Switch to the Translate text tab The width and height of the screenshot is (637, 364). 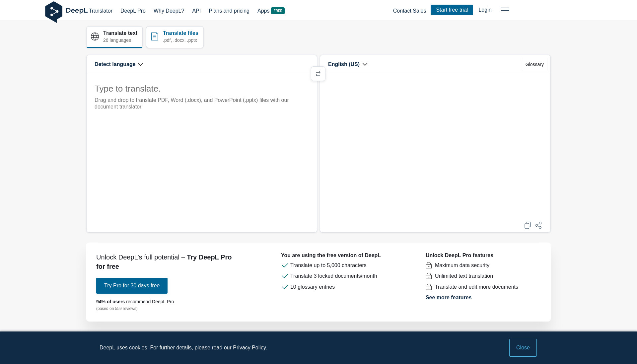point(114,37)
